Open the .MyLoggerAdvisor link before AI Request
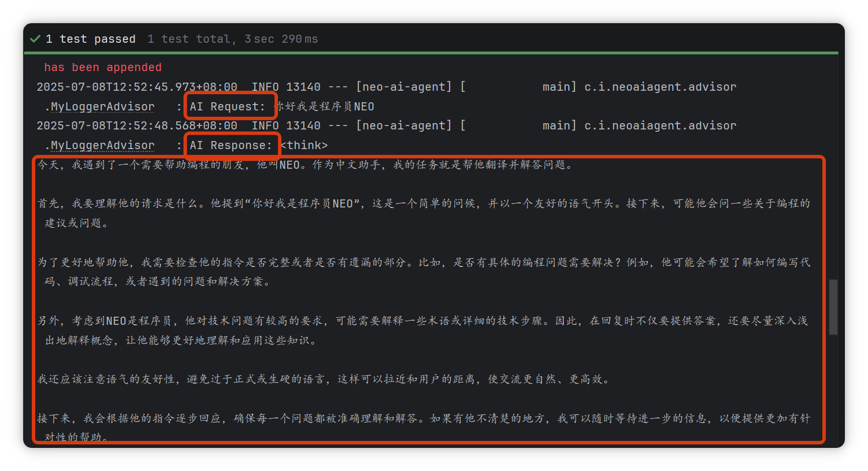 pos(102,106)
